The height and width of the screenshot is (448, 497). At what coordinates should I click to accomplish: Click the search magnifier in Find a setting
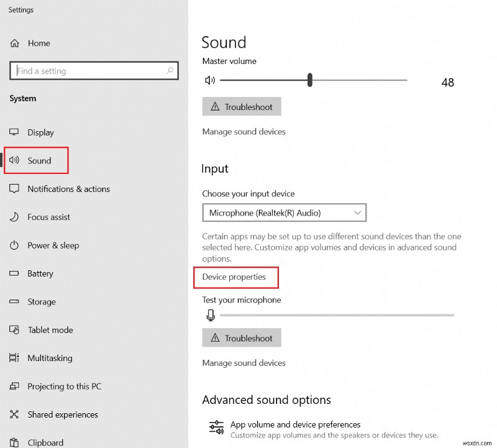[170, 71]
